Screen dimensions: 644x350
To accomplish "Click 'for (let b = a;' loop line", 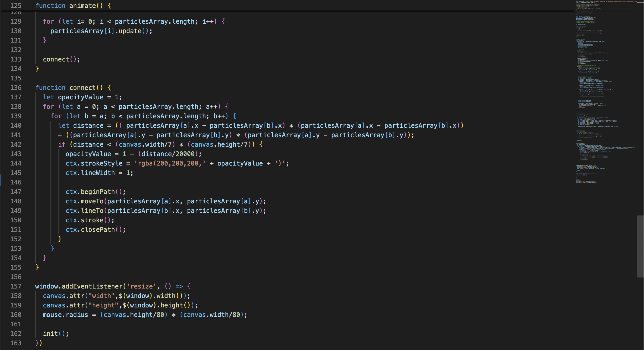I will click(143, 116).
